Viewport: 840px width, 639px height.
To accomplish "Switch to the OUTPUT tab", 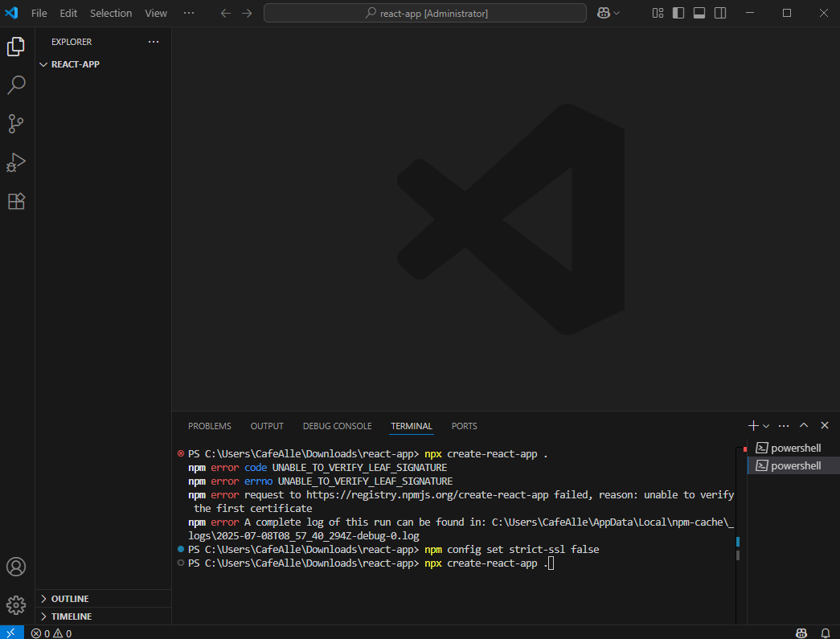I will 267,426.
